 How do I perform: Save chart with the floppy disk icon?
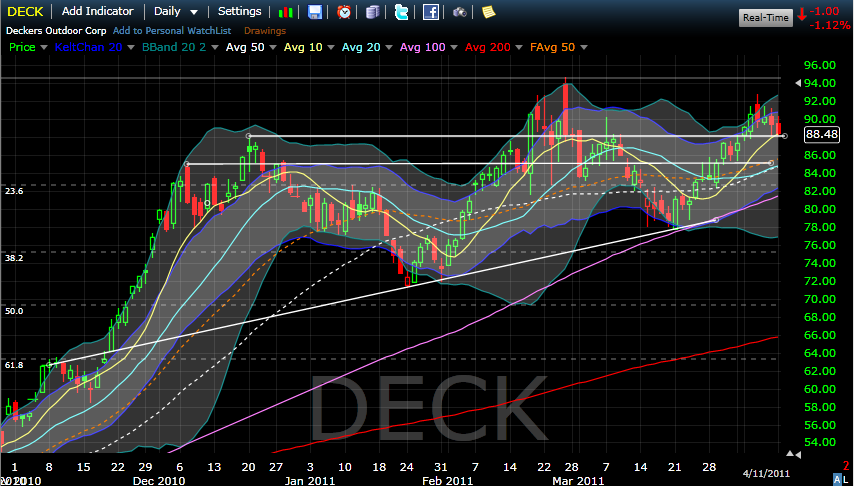pos(315,12)
